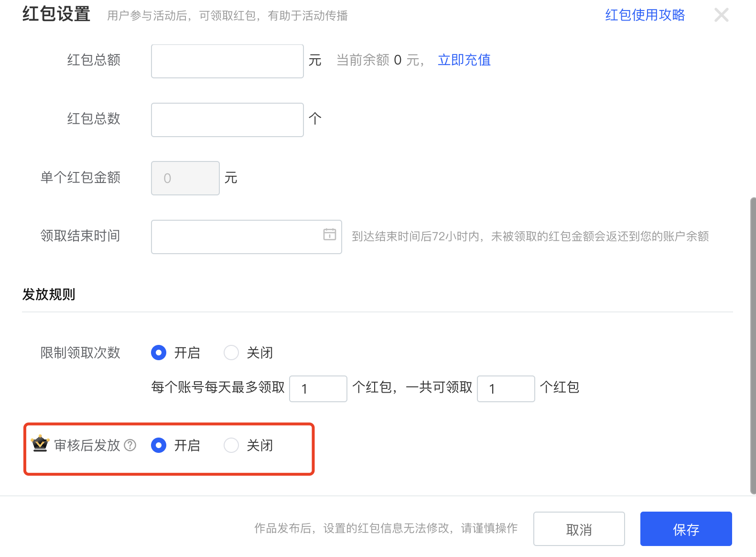Select 关闭 for 审核后发放

[231, 445]
